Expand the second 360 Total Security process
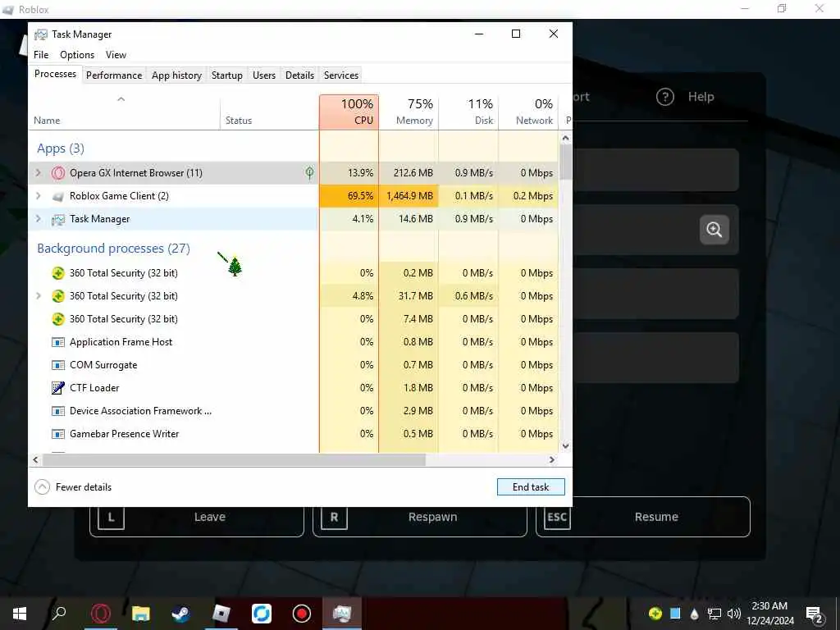 tap(38, 295)
